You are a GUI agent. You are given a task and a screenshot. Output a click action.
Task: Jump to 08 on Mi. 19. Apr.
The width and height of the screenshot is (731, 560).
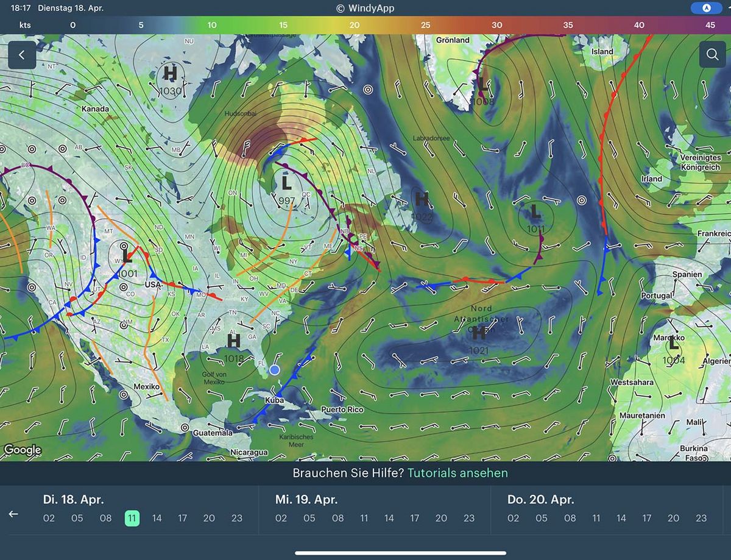coord(338,519)
